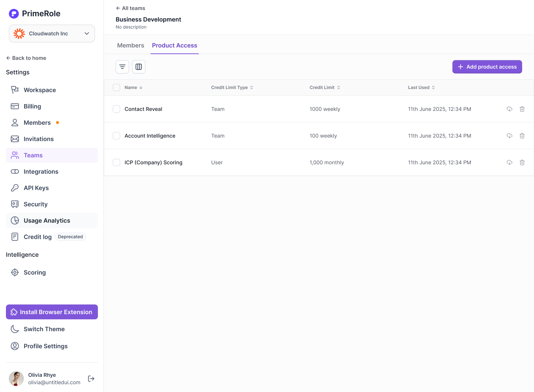Open the column layout icon button
Screen dimensions: 534x392
(139, 67)
